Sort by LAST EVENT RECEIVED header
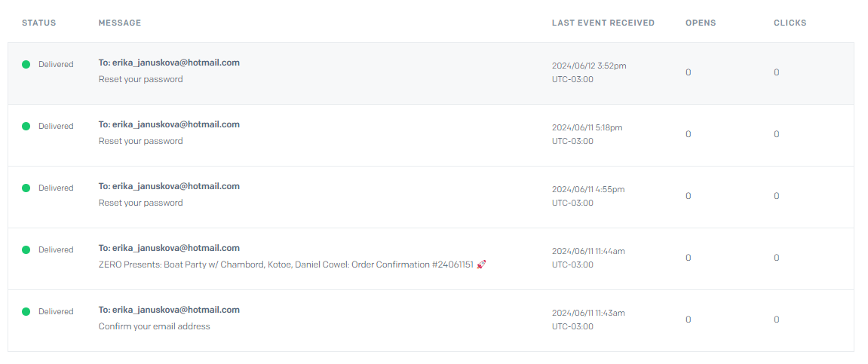The height and width of the screenshot is (364, 868). pos(603,23)
